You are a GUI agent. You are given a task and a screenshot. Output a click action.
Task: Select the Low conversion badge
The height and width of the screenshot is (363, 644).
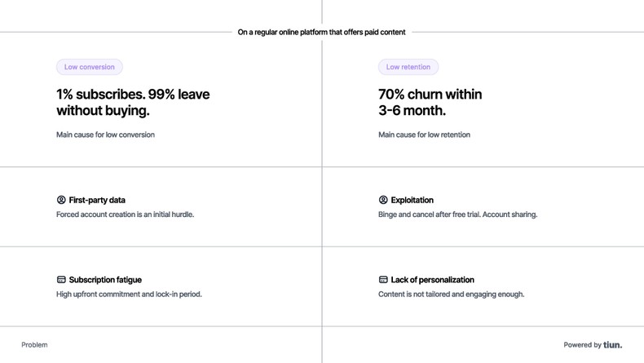pyautogui.click(x=90, y=67)
